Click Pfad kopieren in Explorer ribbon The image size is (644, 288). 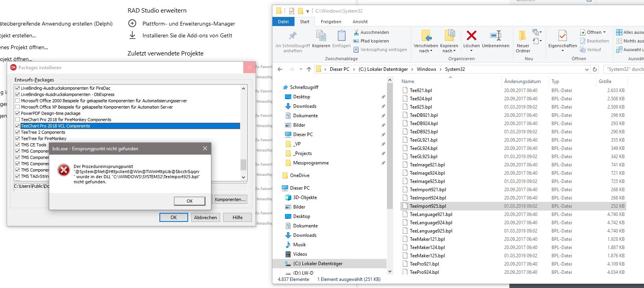(371, 41)
